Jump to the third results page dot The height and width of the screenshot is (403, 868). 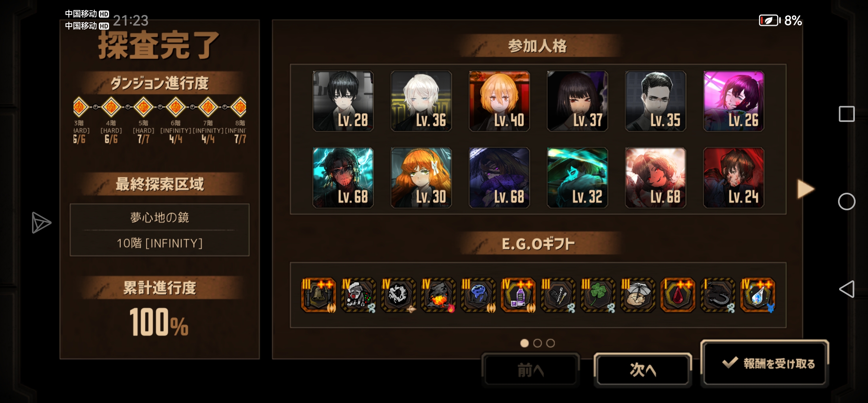tap(551, 343)
